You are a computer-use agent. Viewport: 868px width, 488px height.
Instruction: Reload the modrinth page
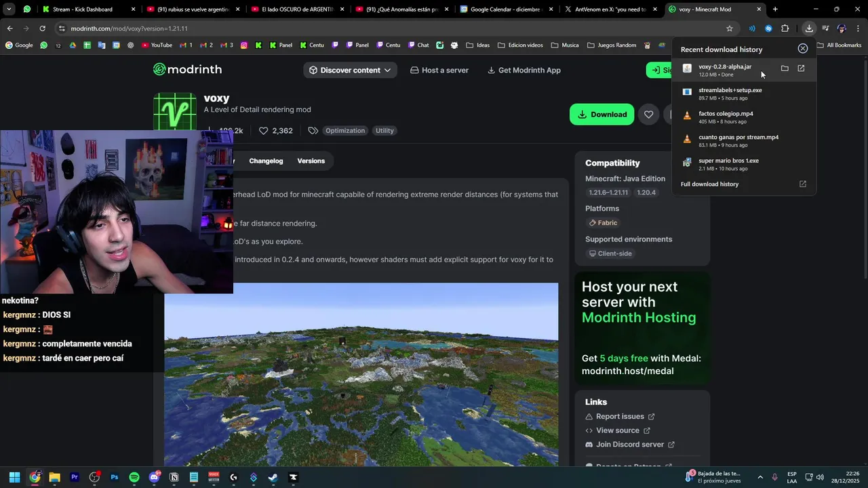click(x=42, y=28)
